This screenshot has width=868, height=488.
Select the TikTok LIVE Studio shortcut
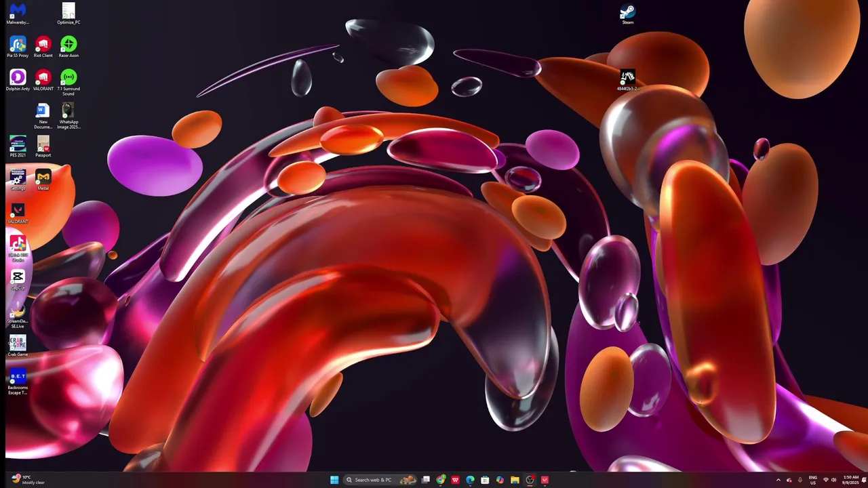point(18,248)
